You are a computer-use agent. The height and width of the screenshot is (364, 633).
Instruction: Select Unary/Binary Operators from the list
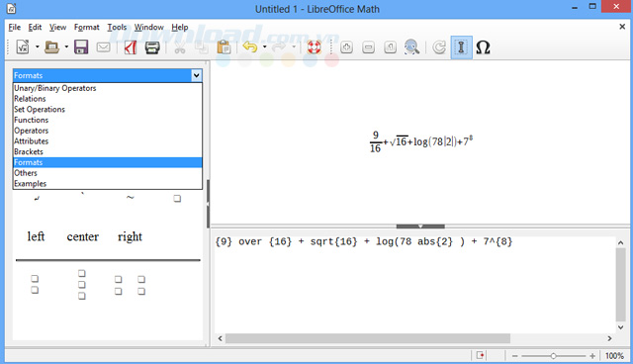coord(108,88)
